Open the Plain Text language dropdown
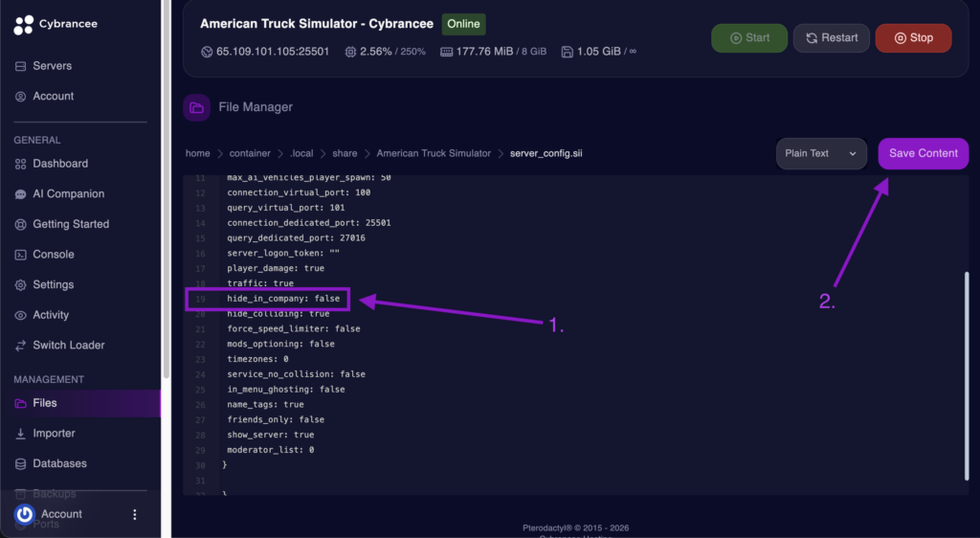Screen dimensions: 980x538 pos(821,154)
